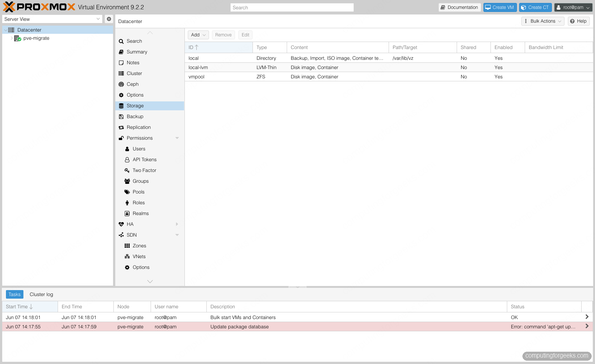Viewport: 595px width, 364px height.
Task: Open the Bulk Actions dropdown
Action: click(543, 21)
